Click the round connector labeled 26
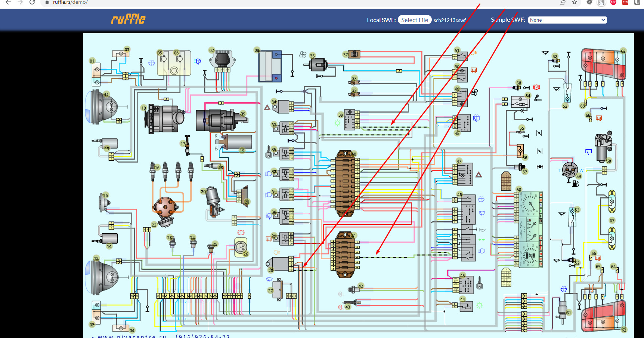The image size is (644, 338). [241, 247]
